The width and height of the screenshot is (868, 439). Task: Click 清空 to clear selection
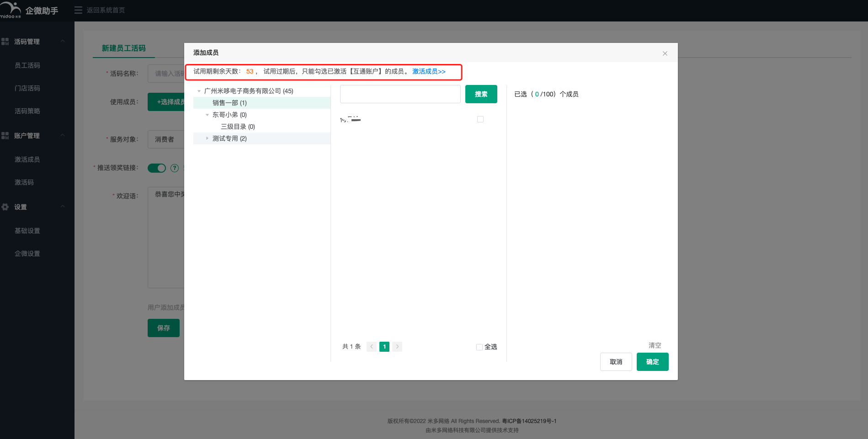(x=655, y=345)
